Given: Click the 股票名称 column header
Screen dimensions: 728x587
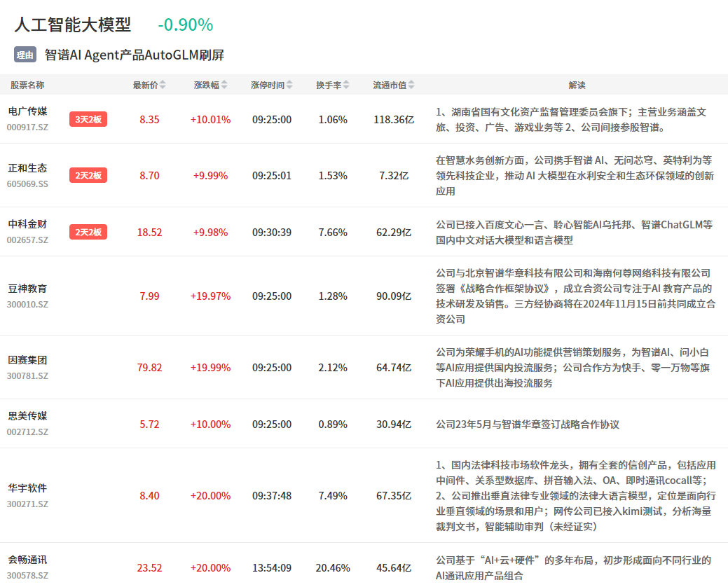Looking at the screenshot, I should point(27,85).
